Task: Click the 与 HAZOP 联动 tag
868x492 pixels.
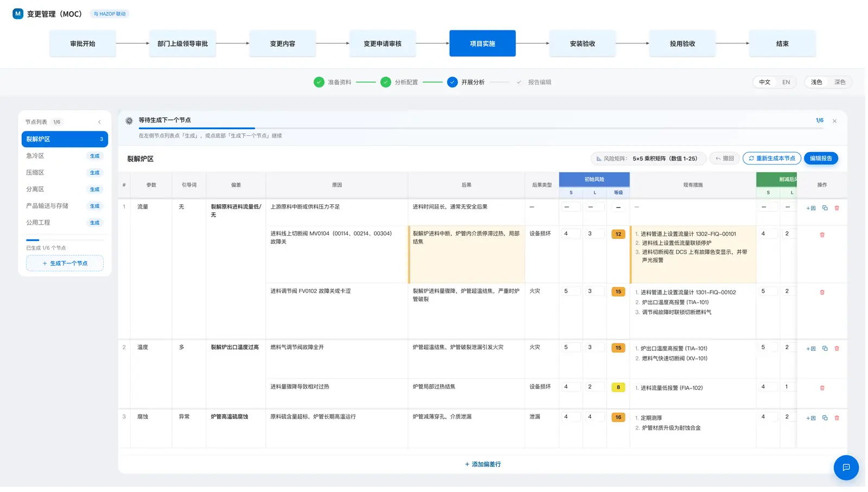Action: (110, 14)
